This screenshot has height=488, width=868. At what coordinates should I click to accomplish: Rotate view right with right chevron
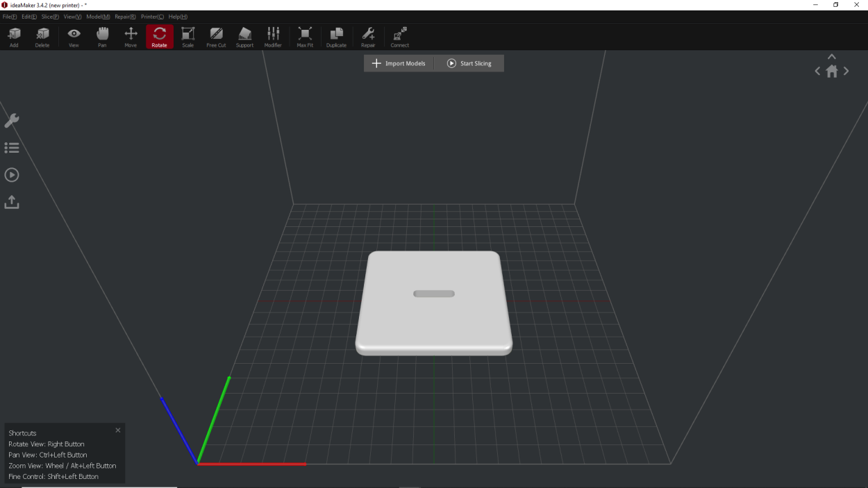click(x=846, y=71)
